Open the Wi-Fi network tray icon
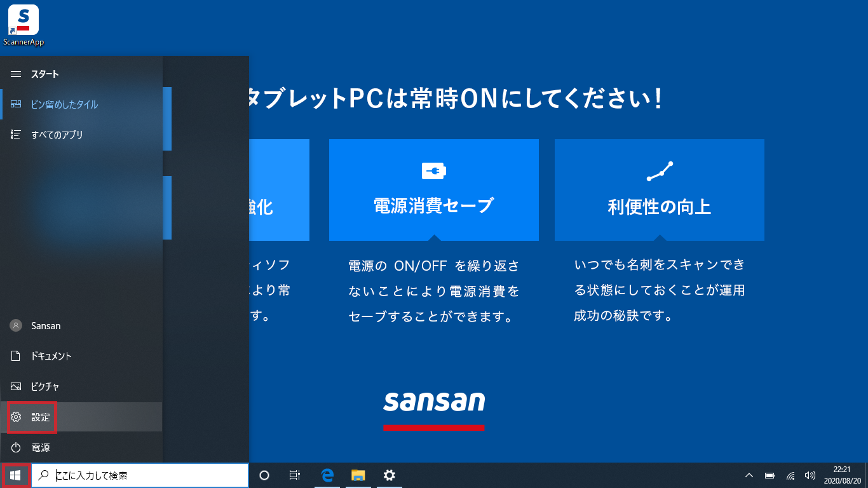The height and width of the screenshot is (488, 868). (790, 475)
